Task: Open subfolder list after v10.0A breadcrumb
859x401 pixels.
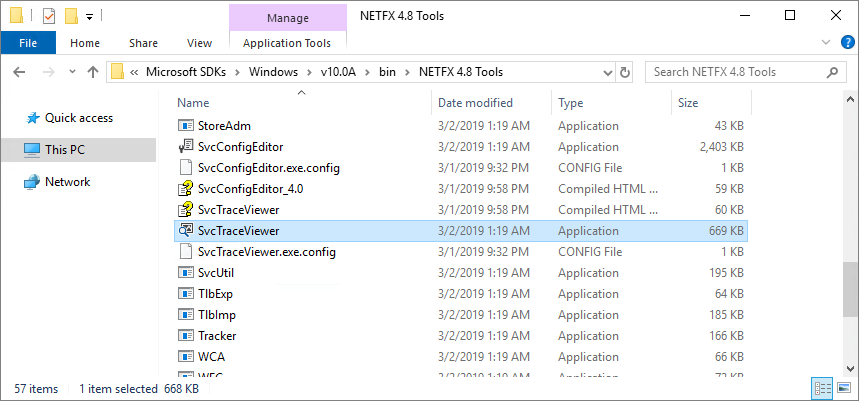Action: point(367,72)
